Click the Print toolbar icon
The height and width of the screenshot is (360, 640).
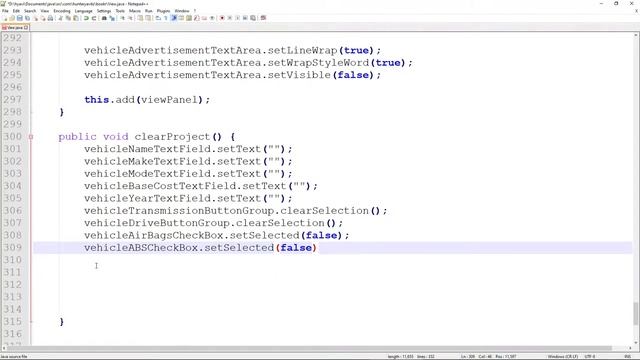click(50, 18)
